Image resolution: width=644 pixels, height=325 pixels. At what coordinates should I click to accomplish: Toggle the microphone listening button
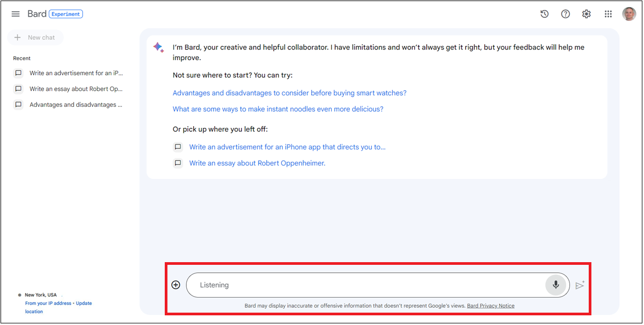click(555, 285)
